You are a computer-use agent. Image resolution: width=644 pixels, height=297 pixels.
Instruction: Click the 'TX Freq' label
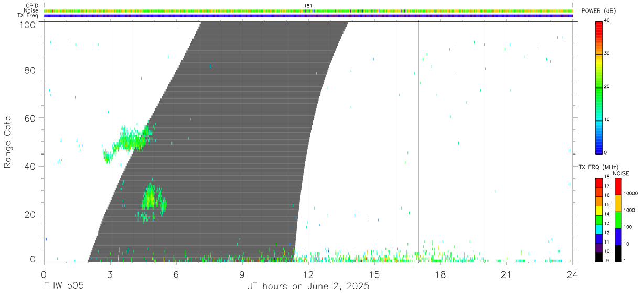[x=28, y=16]
